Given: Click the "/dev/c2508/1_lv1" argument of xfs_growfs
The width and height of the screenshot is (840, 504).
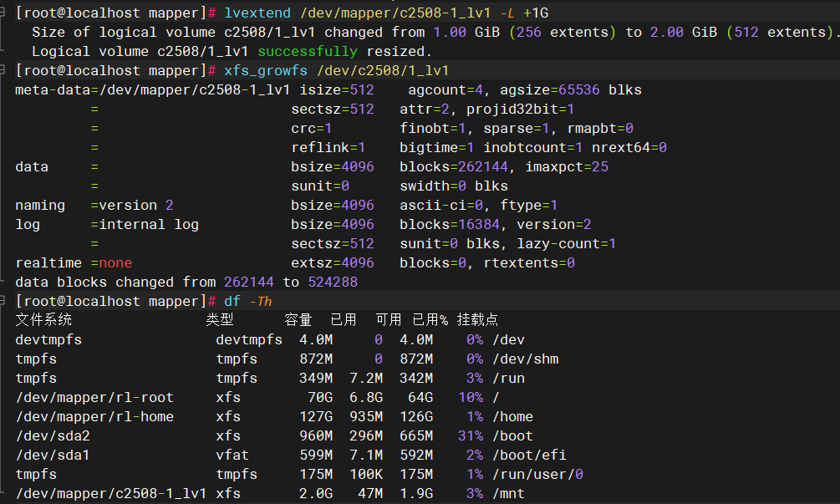Looking at the screenshot, I should tap(383, 71).
